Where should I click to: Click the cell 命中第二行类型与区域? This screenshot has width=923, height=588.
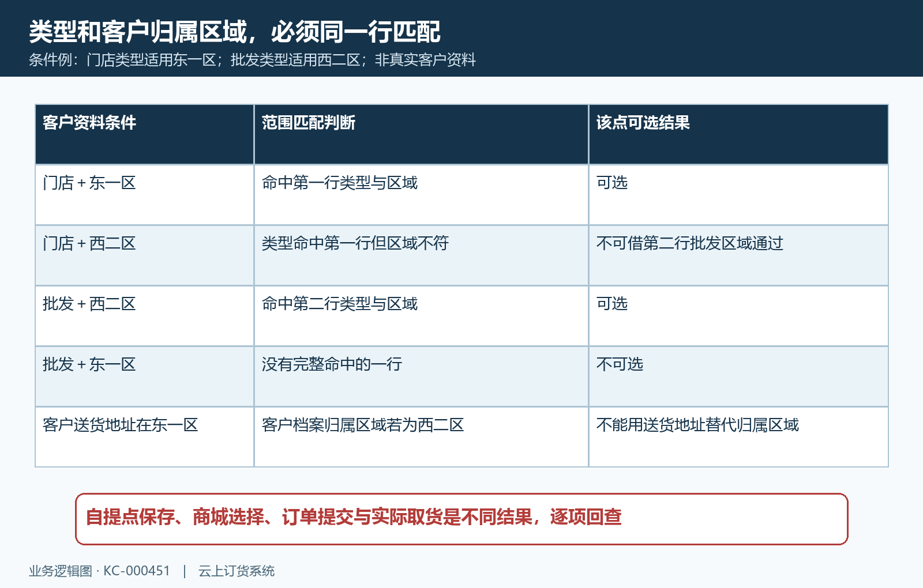(x=421, y=316)
